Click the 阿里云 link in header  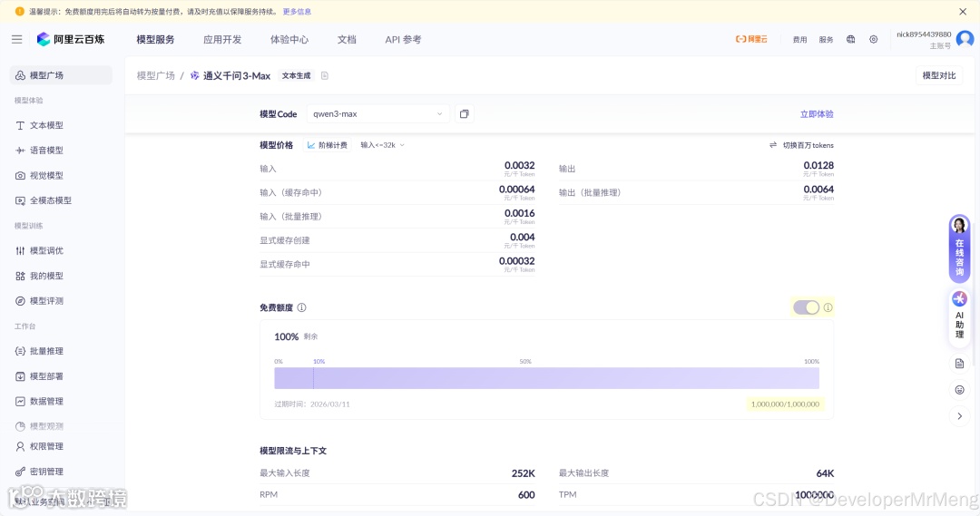click(751, 39)
